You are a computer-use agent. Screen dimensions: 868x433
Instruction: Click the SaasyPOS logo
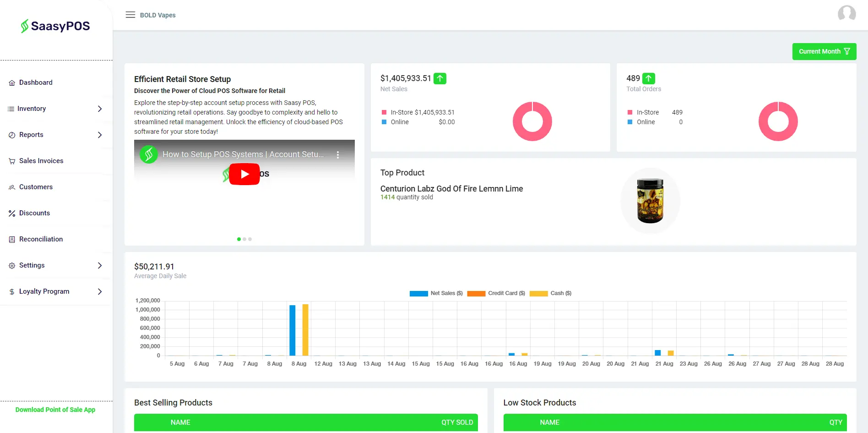(x=55, y=26)
